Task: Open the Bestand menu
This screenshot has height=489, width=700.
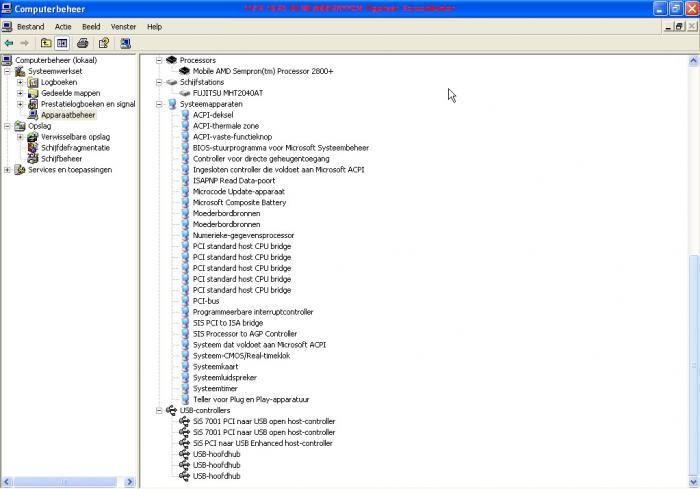Action: (x=30, y=27)
